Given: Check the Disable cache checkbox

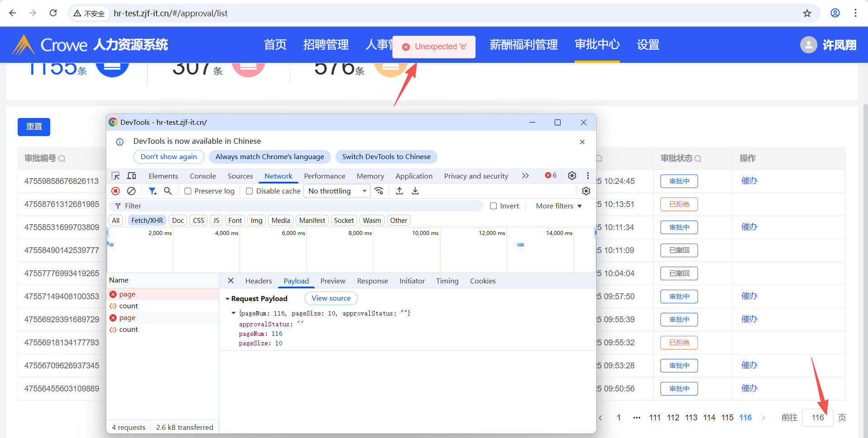Looking at the screenshot, I should coord(249,191).
